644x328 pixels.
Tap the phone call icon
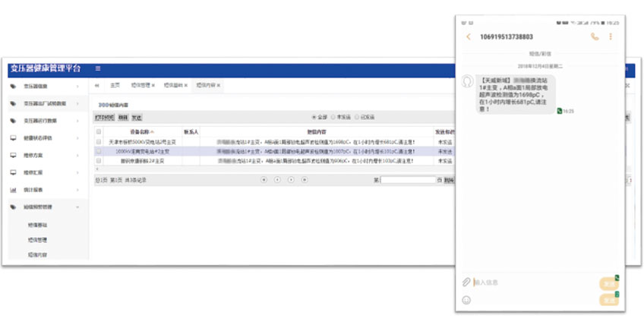[x=594, y=36]
